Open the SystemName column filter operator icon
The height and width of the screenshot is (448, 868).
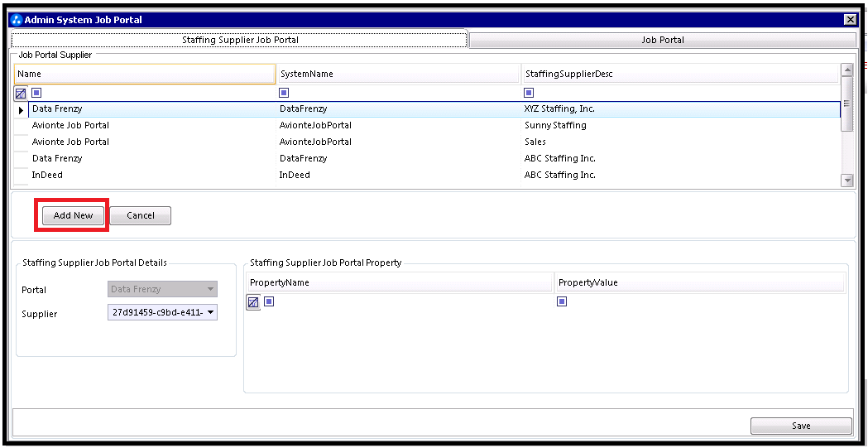point(284,93)
